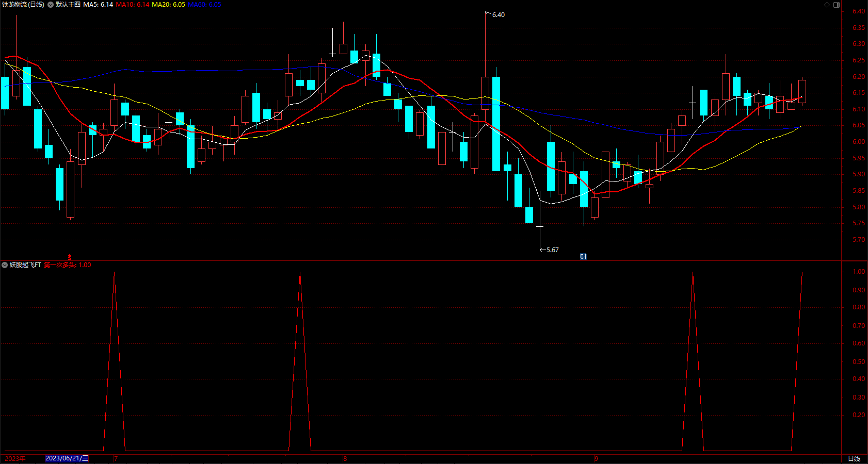Click the MA10: 6.14 label
The width and height of the screenshot is (868, 464).
coord(133,5)
